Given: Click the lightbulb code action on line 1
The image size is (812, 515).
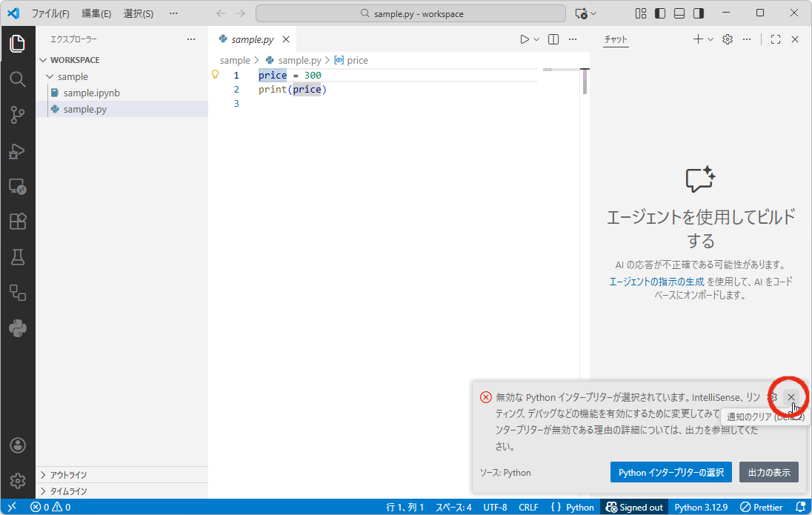Looking at the screenshot, I should tap(216, 75).
